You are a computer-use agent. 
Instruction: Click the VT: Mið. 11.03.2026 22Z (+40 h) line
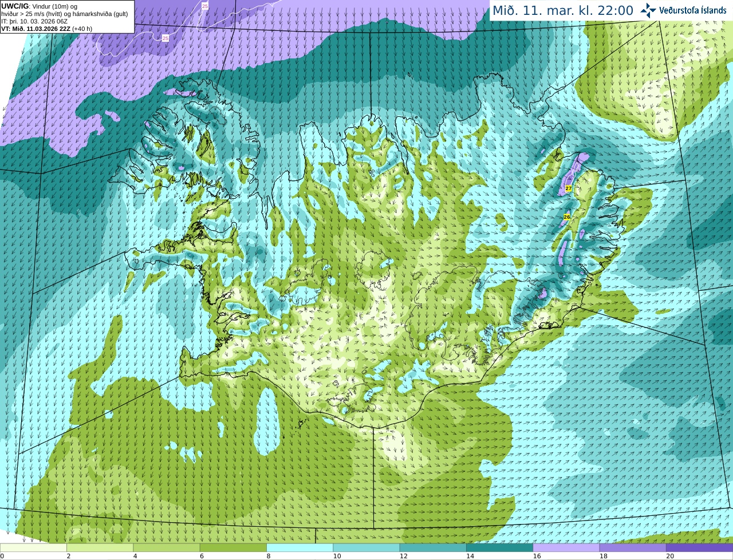click(x=47, y=29)
